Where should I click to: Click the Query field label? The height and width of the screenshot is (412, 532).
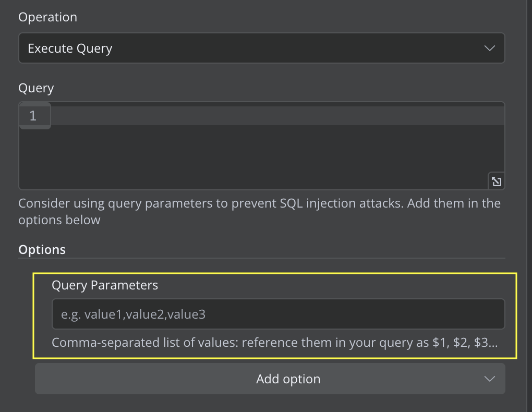36,88
